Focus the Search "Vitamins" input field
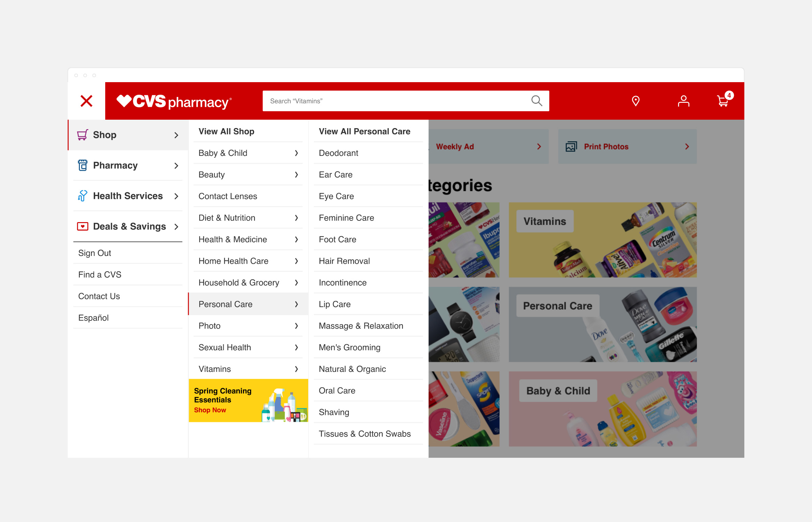Screen dimensions: 812x522 point(406,101)
